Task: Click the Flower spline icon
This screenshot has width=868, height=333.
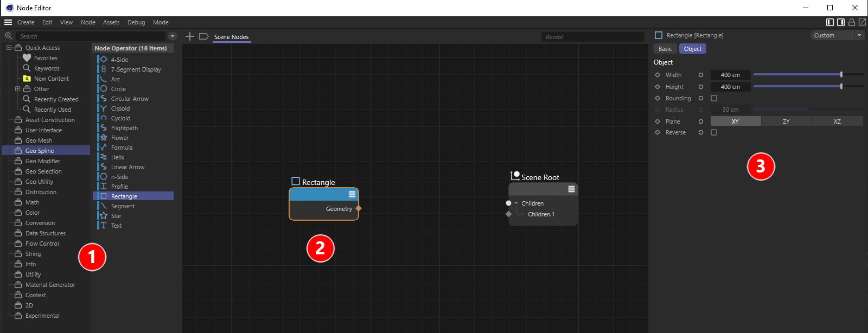Action: pos(104,138)
